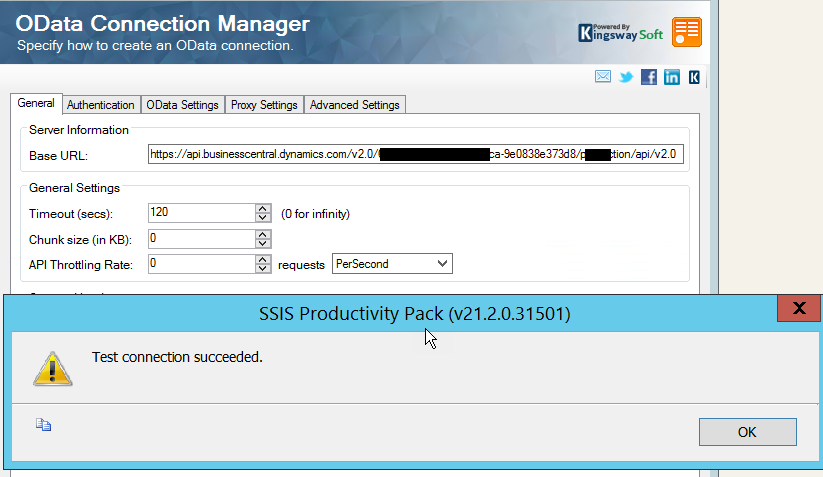Click the Timeout (secs) value field
This screenshot has height=477, width=823.
click(202, 213)
